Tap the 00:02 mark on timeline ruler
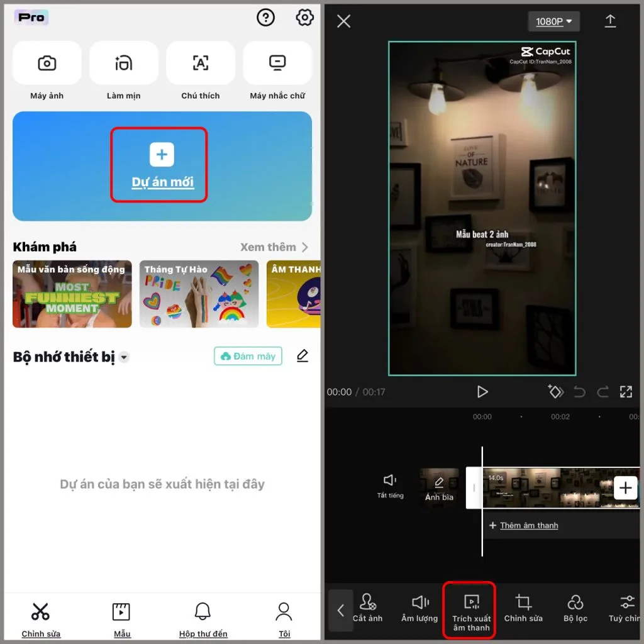The height and width of the screenshot is (644, 644). (560, 416)
